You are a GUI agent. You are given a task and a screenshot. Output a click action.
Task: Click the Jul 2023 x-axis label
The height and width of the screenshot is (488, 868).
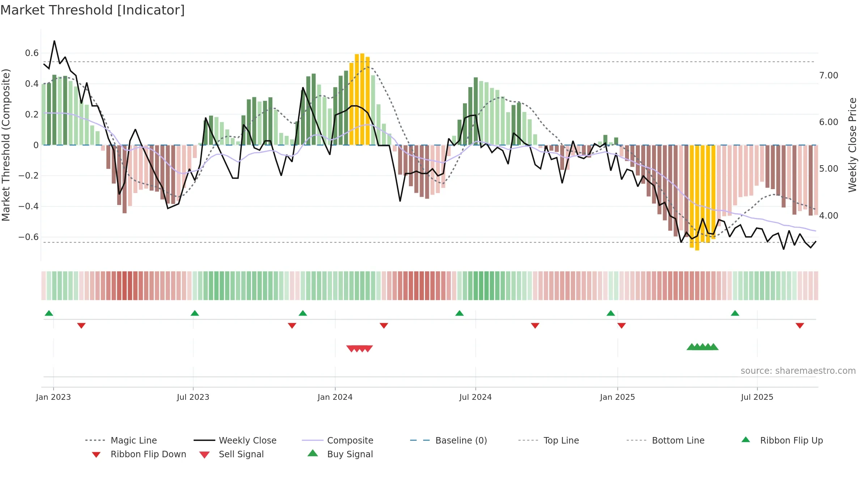pyautogui.click(x=193, y=397)
